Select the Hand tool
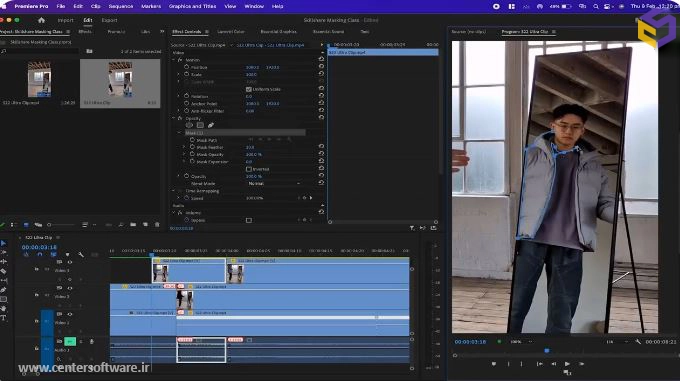 pos(3,309)
